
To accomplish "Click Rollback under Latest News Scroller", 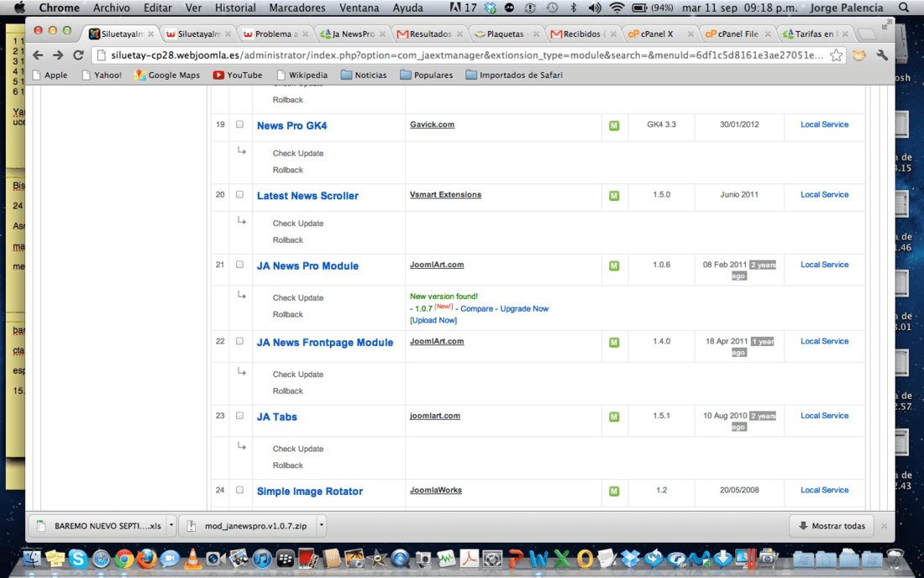I will point(287,240).
